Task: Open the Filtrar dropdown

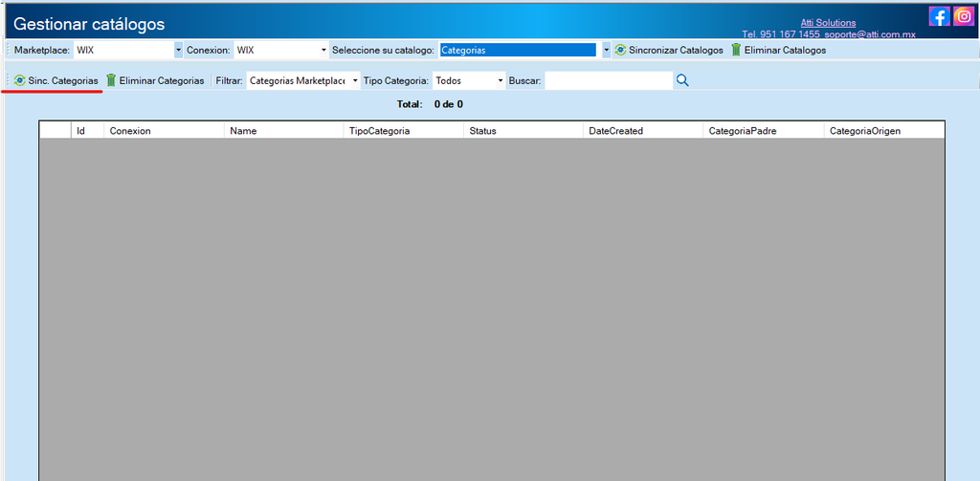Action: click(355, 80)
